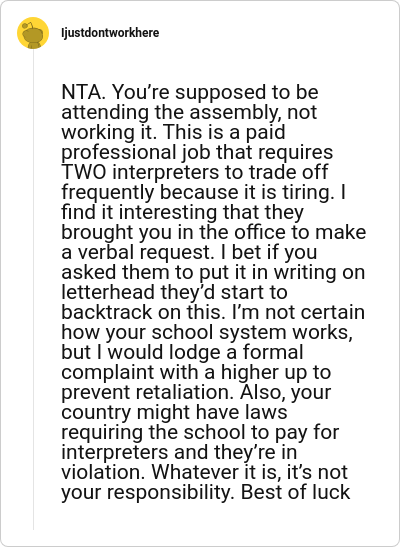Click the phrase 'backtrack on this'
This screenshot has height=547, width=400.
click(141, 313)
